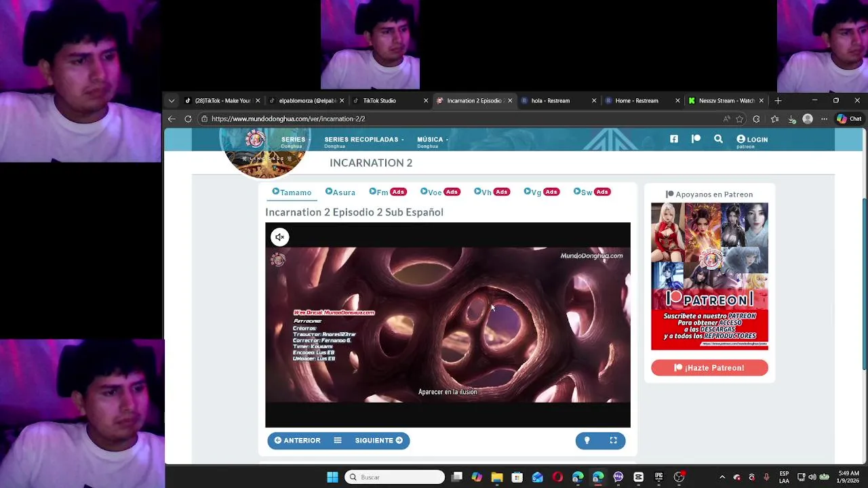868x488 pixels.
Task: Click the LOGIN patreon link
Action: point(752,140)
